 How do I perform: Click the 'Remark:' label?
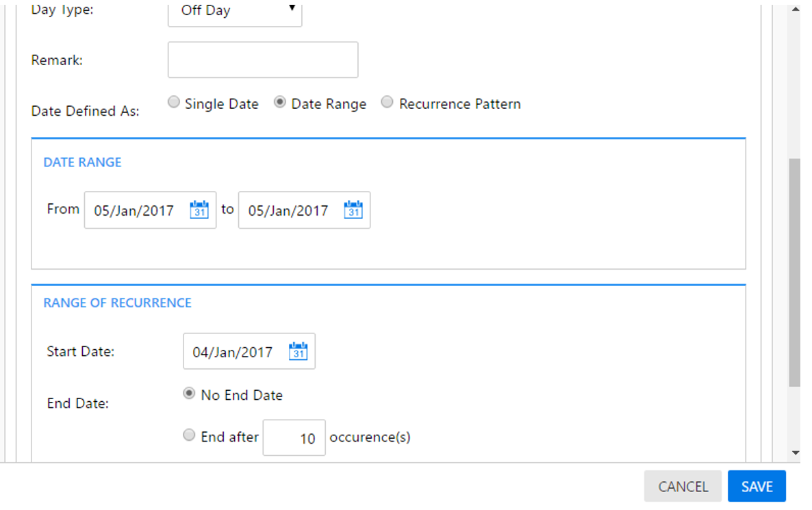point(57,60)
